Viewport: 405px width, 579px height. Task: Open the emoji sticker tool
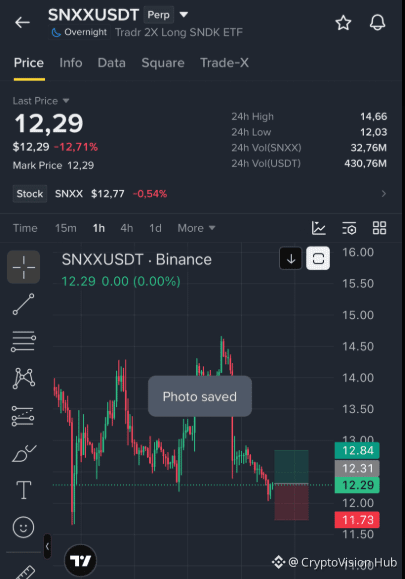click(23, 527)
